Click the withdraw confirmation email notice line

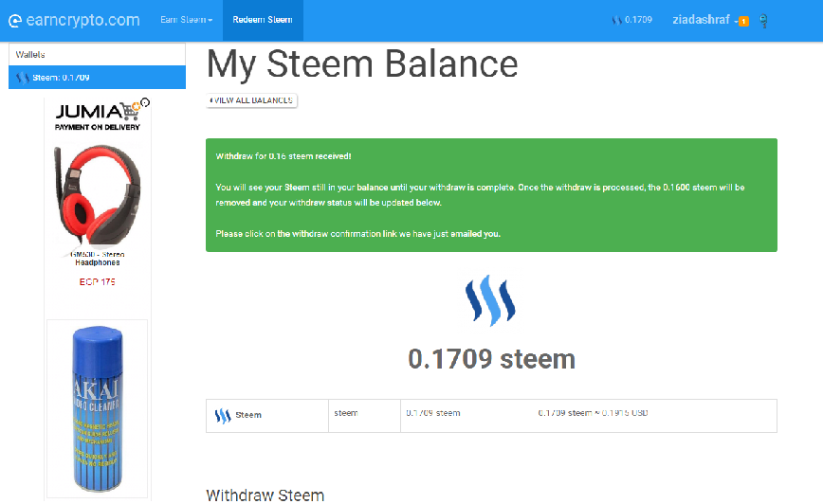coord(358,234)
